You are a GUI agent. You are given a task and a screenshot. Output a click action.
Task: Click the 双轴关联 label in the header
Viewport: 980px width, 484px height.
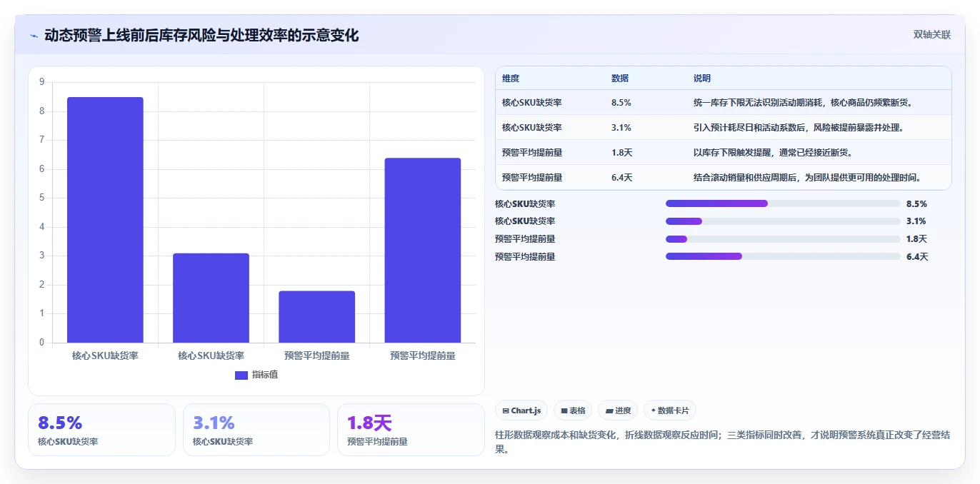932,34
